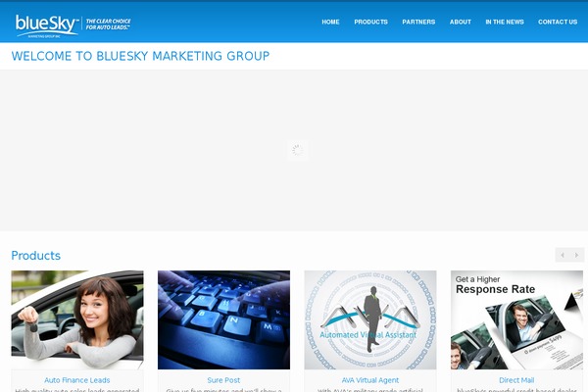Open the Partners menu item
The image size is (588, 392).
point(418,23)
